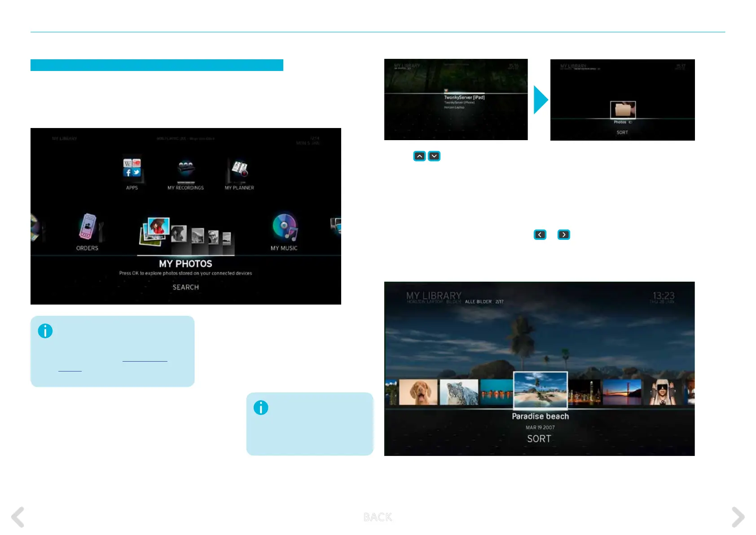Select SORT below Paradise beach

pyautogui.click(x=539, y=439)
